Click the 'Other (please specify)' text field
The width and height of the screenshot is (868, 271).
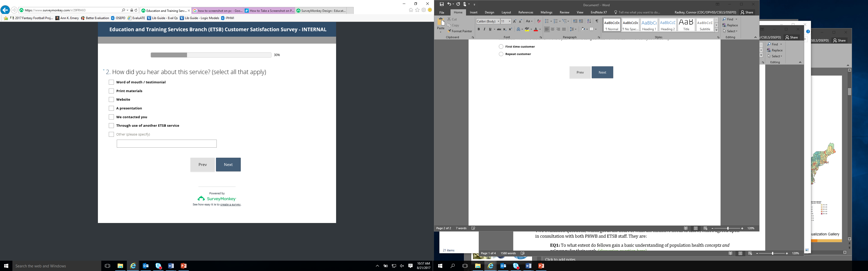click(167, 144)
